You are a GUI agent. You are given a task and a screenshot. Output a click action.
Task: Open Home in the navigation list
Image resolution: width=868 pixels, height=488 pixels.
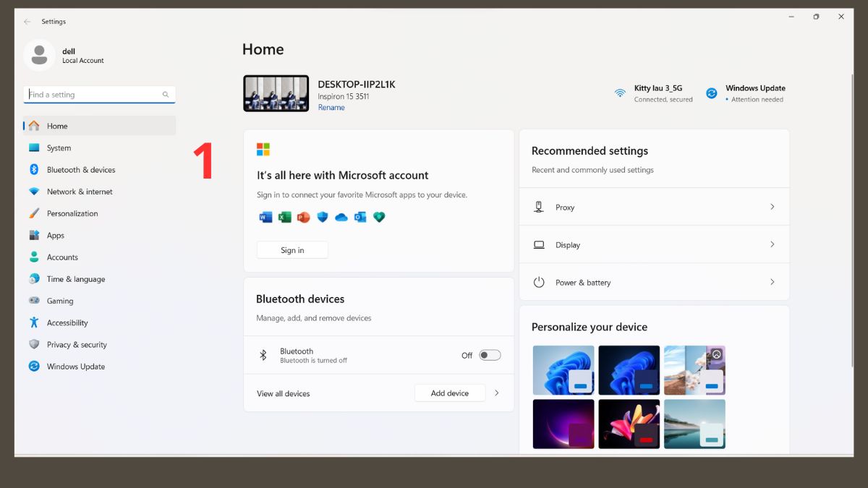[x=100, y=126]
